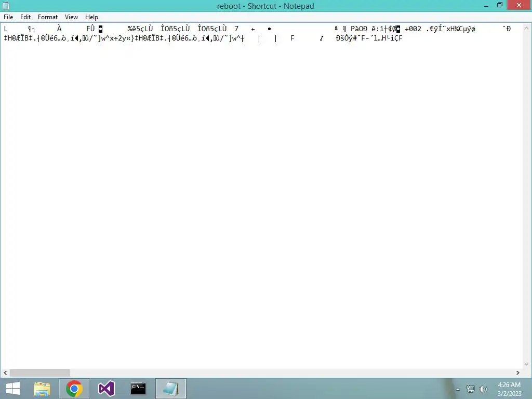Open the File menu
Screen dimensions: 532x399
tap(8, 17)
